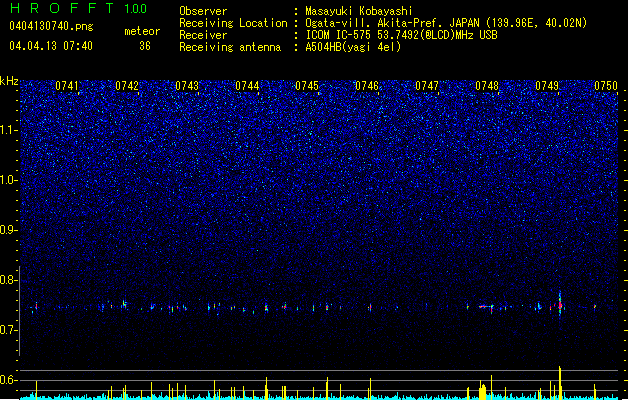The height and width of the screenshot is (400, 629).
Task: Click the 'Observer' field label
Action: (203, 11)
